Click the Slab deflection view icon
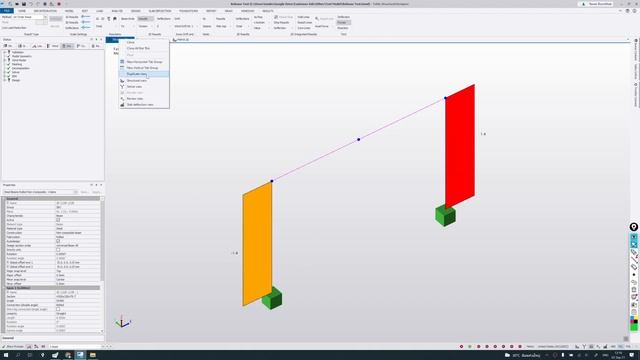This screenshot has height=360, width=640. pyautogui.click(x=122, y=105)
